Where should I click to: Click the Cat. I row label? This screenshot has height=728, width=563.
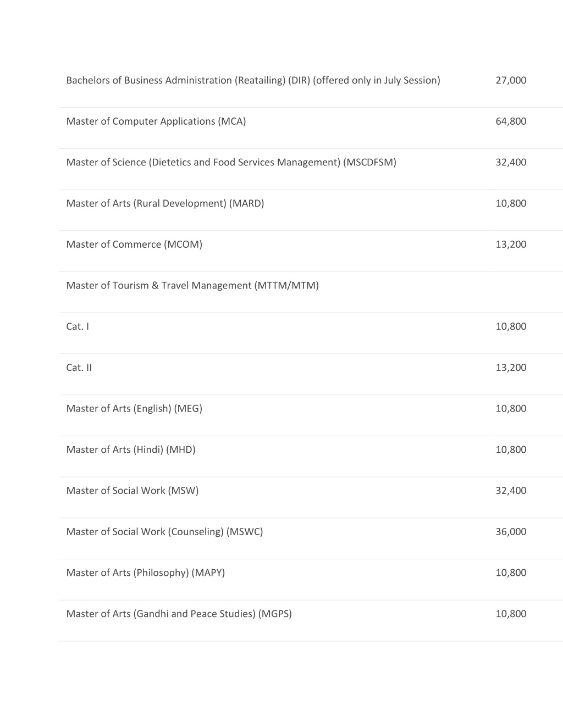point(78,326)
